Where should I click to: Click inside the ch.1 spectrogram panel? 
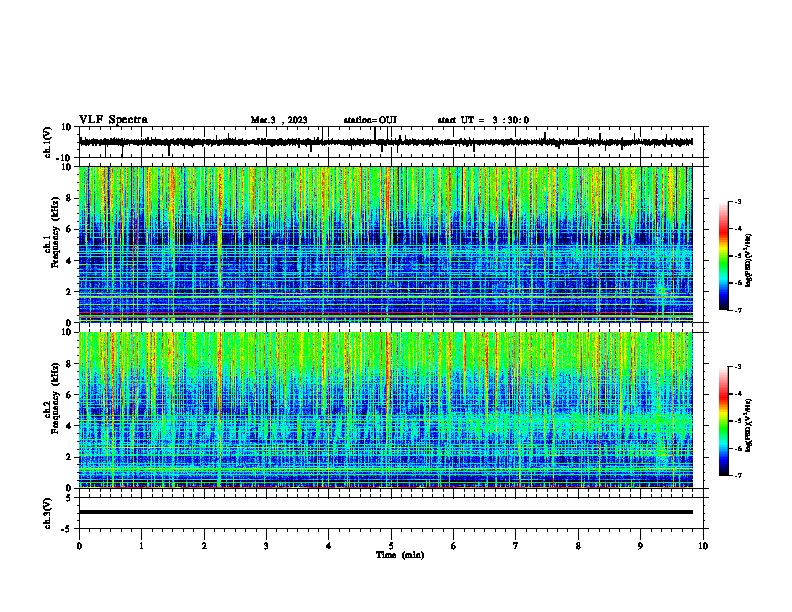click(385, 244)
